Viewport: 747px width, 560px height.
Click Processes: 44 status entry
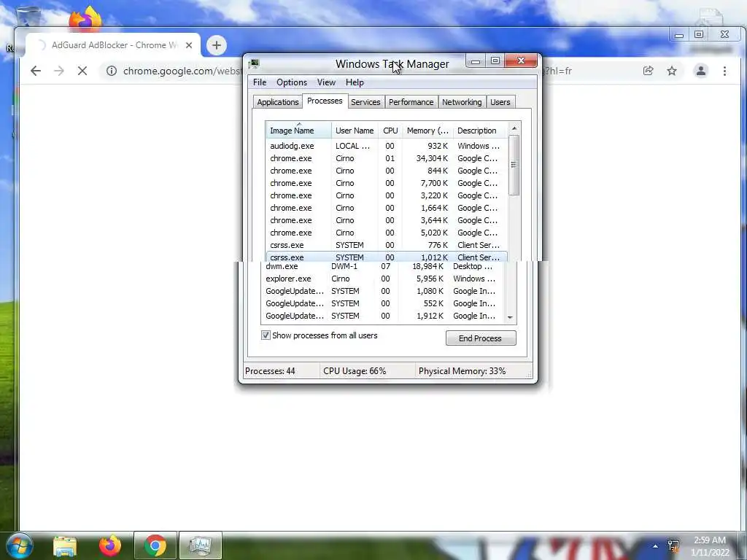point(270,371)
